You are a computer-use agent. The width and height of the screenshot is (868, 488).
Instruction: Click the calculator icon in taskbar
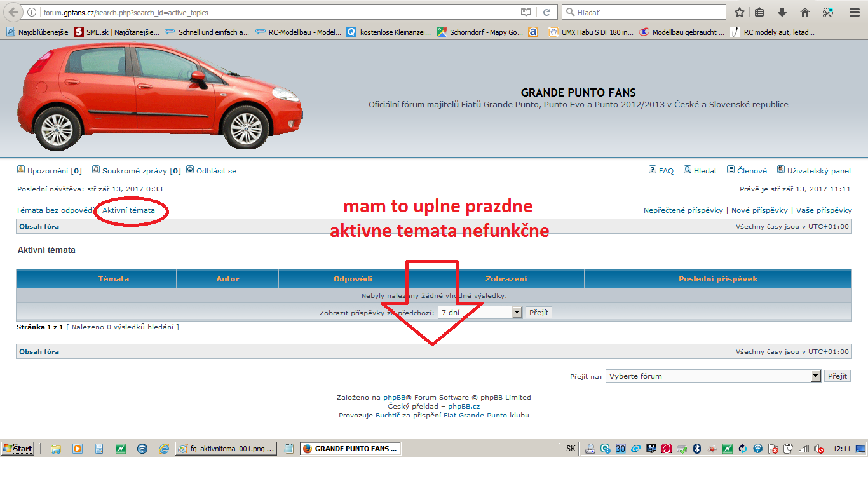pyautogui.click(x=99, y=449)
